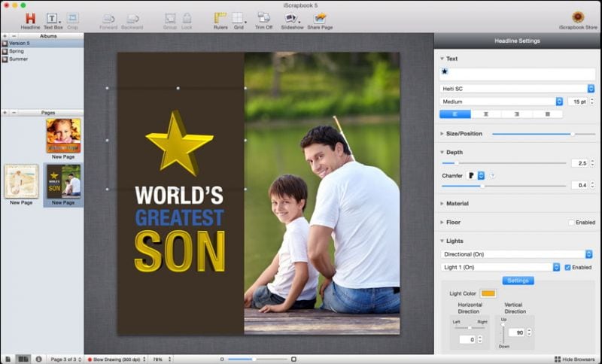
Task: Click the Depth 2.5 value stepper
Action: click(x=592, y=163)
